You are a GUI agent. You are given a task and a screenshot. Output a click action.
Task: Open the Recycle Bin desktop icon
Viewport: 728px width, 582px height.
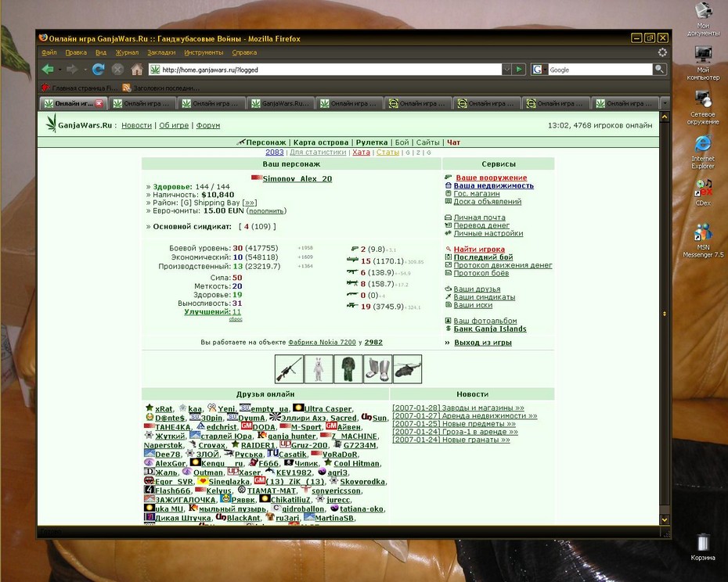[703, 547]
